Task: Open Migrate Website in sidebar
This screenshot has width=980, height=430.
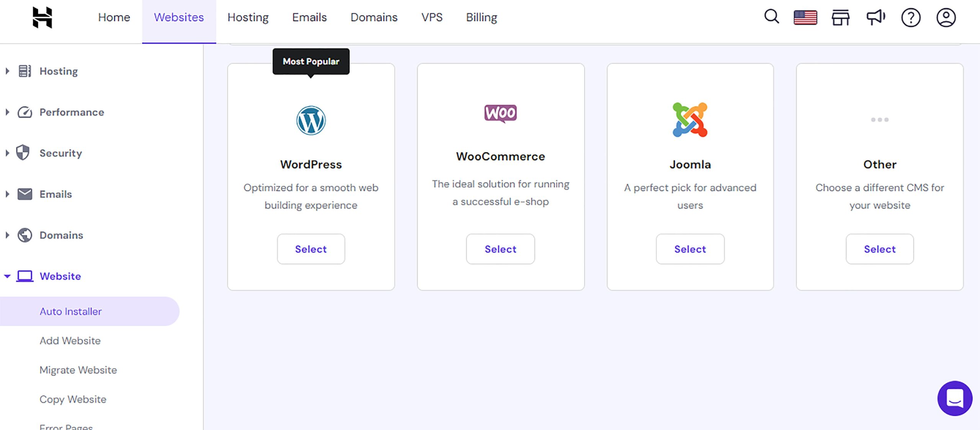Action: 78,370
